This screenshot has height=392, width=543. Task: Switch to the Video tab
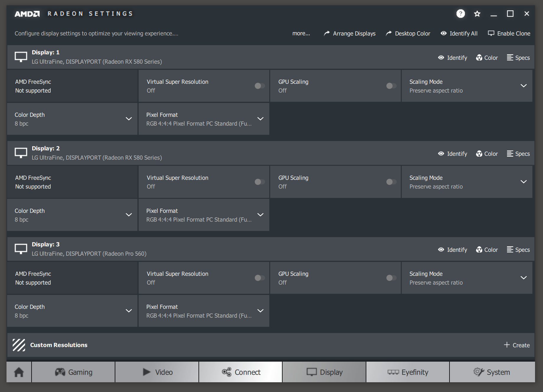pos(157,372)
